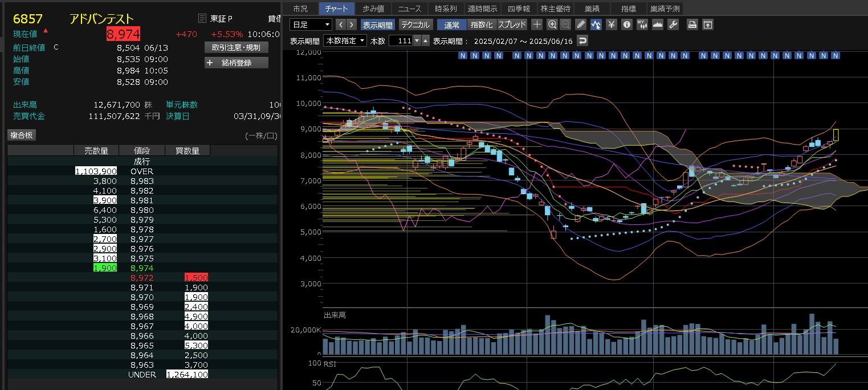Open the 本数指定 period type dropdown
This screenshot has height=390, width=868.
pyautogui.click(x=345, y=41)
